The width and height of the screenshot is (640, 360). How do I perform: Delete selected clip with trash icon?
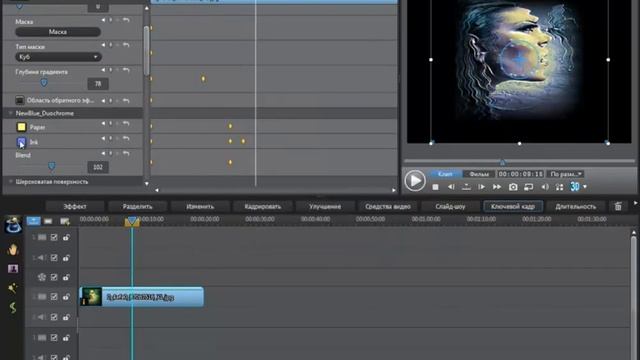coord(618,207)
